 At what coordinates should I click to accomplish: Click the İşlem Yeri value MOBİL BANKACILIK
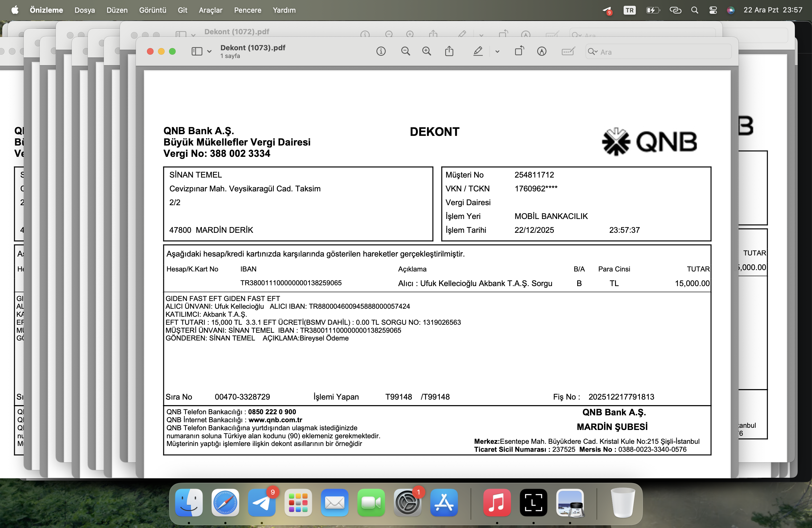[x=551, y=216]
